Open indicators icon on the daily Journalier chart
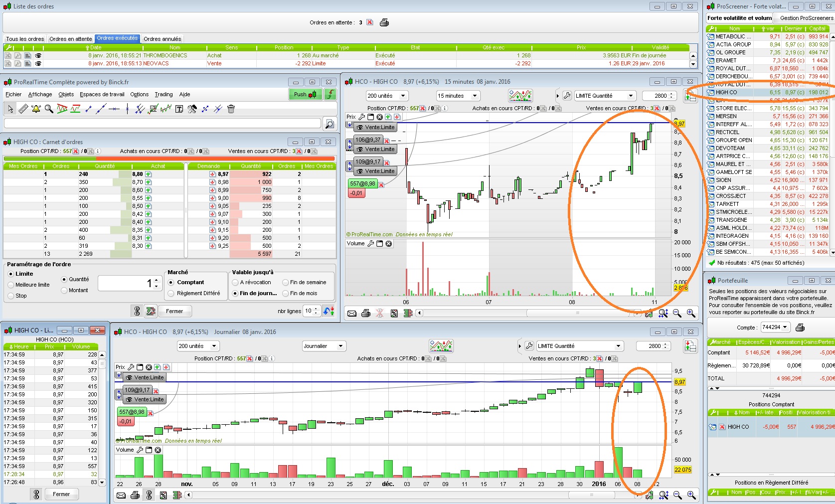This screenshot has height=504, width=835. (x=441, y=346)
